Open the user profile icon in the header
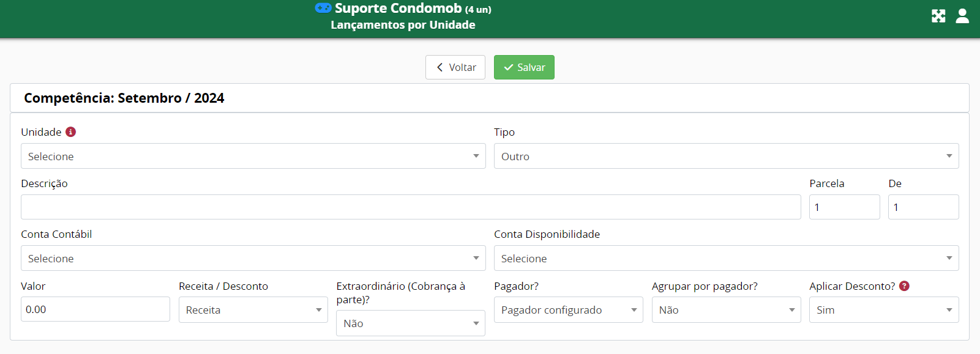Screen dimensions: 980x354 [x=962, y=16]
